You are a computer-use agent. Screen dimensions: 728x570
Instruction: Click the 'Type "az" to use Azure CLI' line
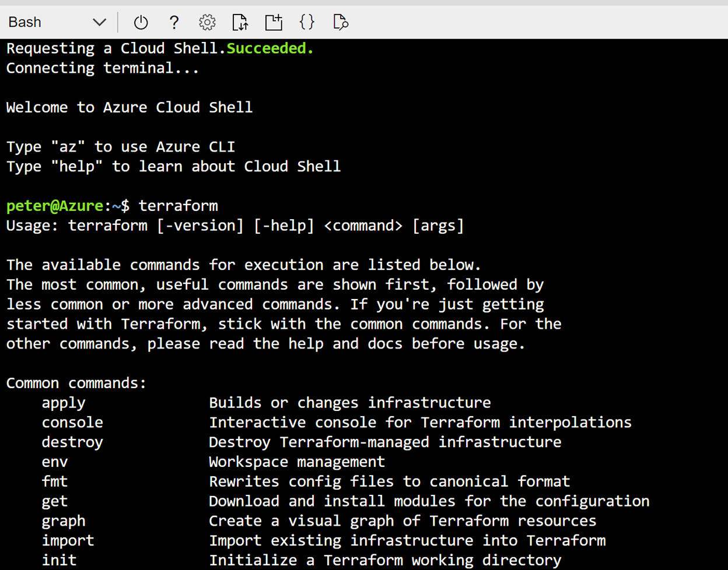click(x=121, y=147)
